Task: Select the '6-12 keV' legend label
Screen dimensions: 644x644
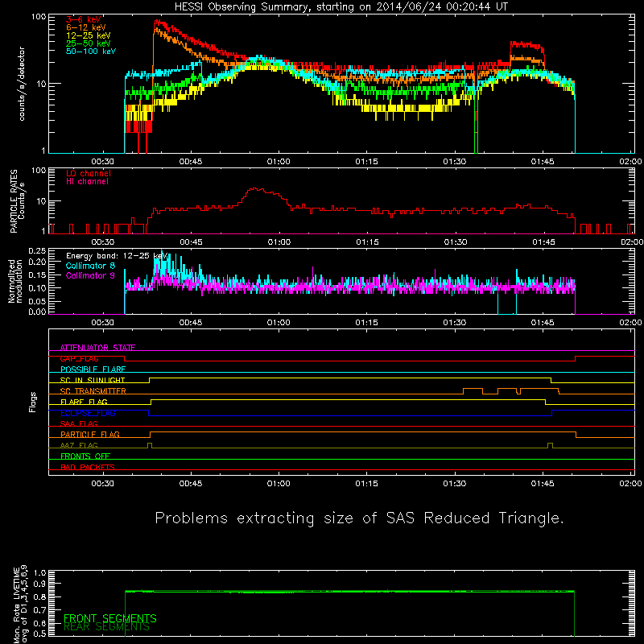Action: [x=86, y=27]
